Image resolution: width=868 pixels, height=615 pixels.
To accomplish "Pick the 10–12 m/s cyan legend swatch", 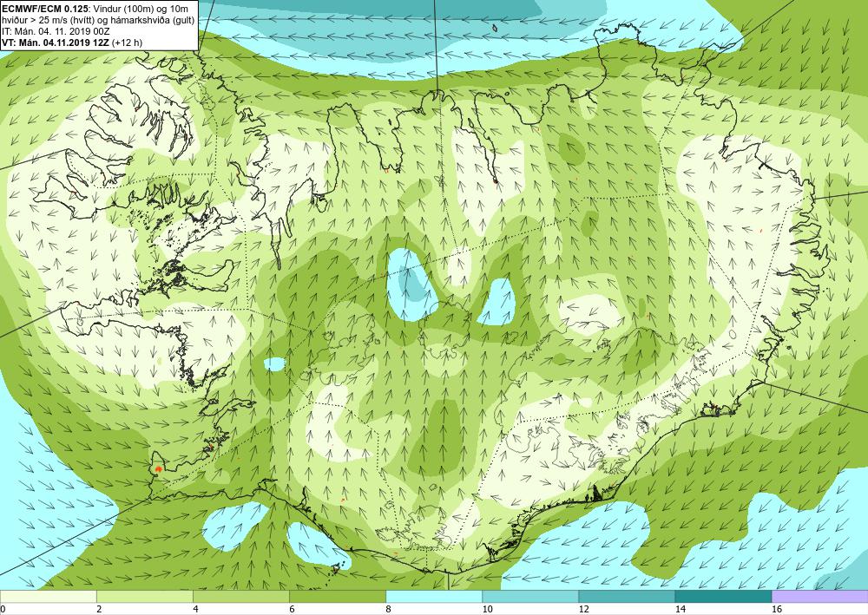I will click(530, 597).
